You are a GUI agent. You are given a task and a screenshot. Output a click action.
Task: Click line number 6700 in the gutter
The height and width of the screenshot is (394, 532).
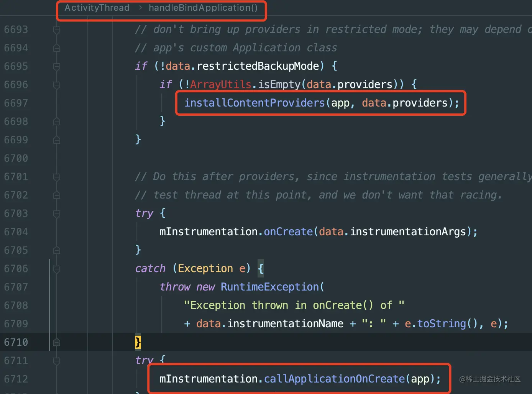16,158
